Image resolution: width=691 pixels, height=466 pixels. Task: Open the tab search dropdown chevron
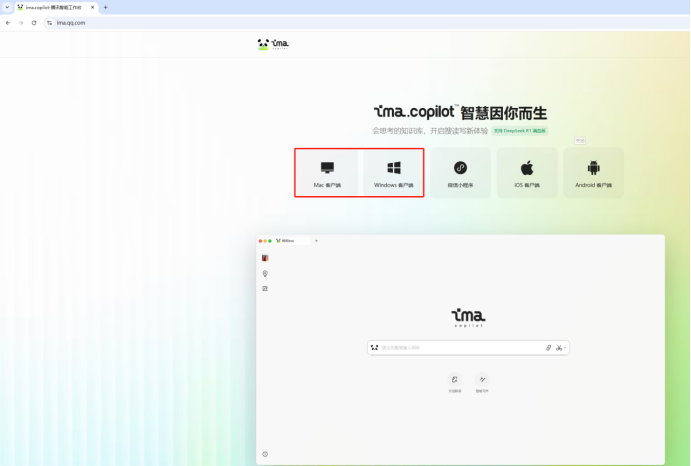pyautogui.click(x=7, y=7)
